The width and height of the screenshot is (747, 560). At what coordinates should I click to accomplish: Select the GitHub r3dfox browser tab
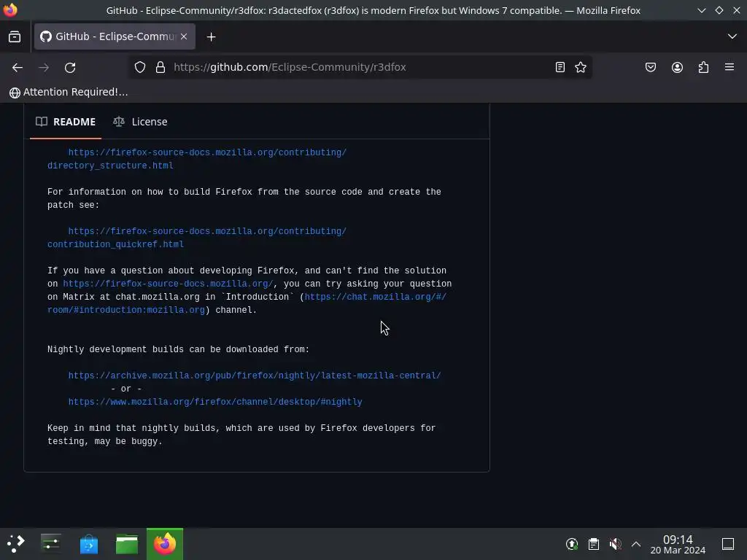(115, 36)
